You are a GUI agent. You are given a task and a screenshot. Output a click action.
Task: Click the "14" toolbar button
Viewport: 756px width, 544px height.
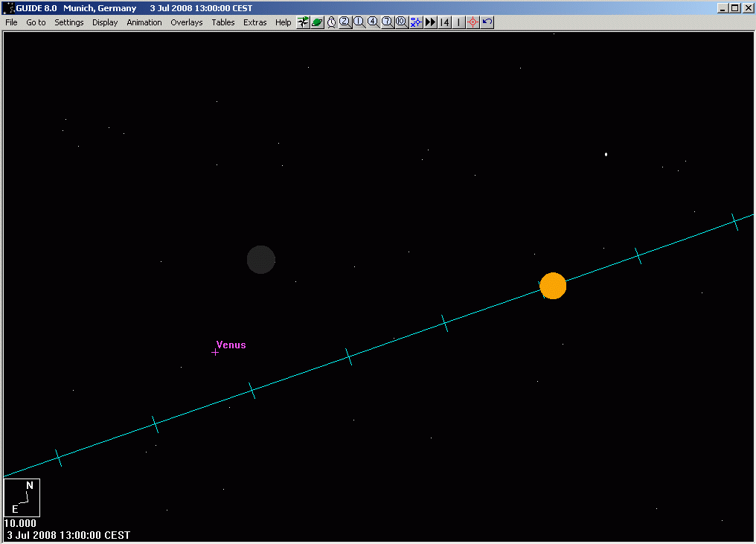point(444,22)
